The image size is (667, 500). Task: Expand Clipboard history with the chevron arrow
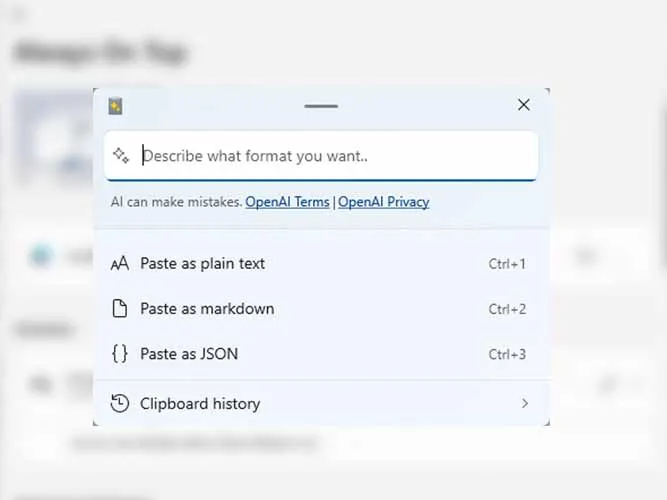[x=525, y=403]
